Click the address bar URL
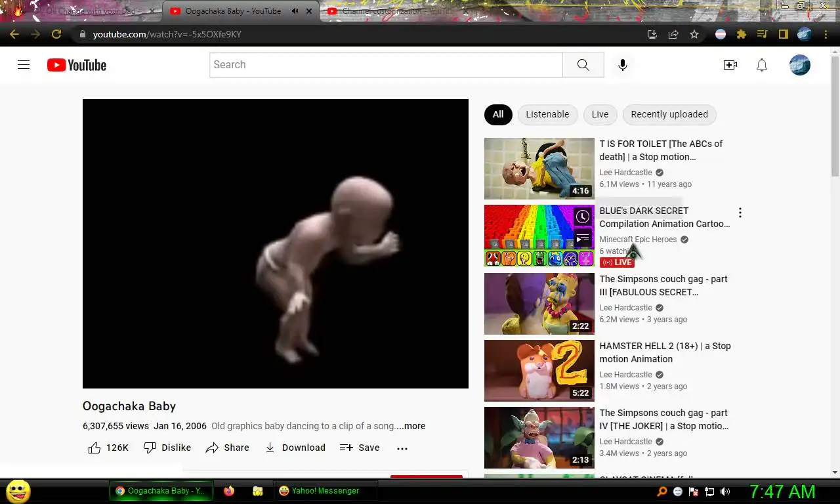 tap(167, 34)
